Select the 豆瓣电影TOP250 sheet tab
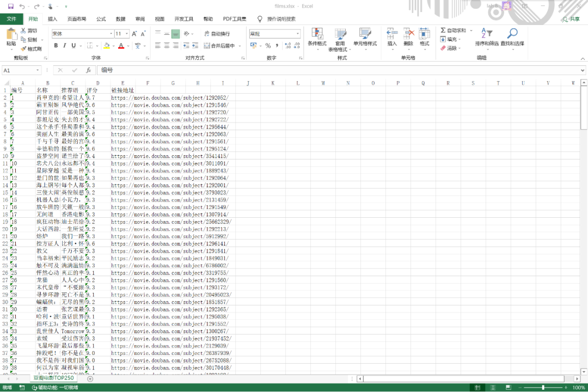Viewport: 588px width, 392px height. (53, 378)
